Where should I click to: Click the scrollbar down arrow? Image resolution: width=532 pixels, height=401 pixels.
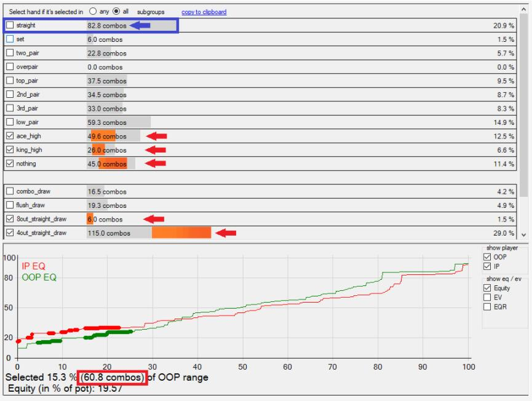[x=524, y=235]
